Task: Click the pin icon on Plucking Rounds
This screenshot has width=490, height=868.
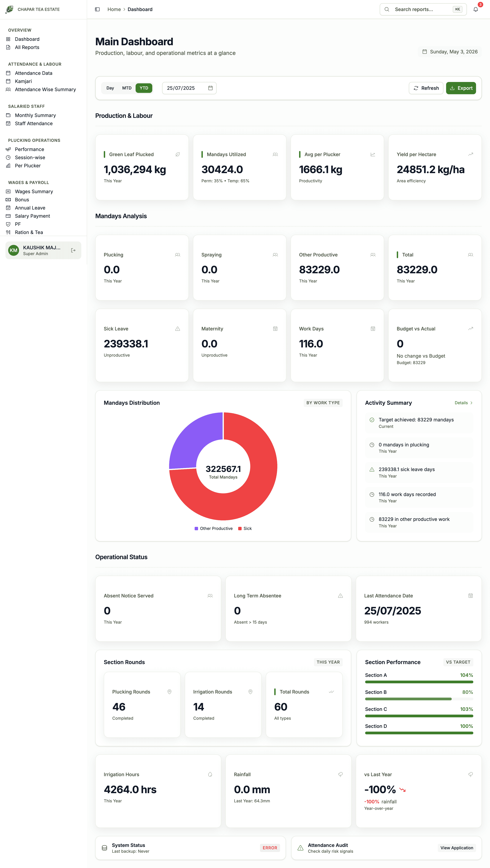Action: click(169, 692)
